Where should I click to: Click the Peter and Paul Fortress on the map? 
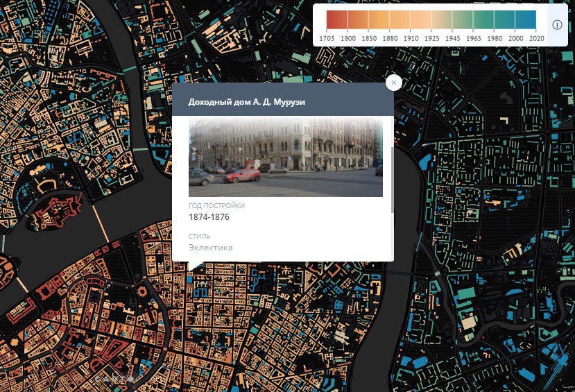[x=57, y=213]
